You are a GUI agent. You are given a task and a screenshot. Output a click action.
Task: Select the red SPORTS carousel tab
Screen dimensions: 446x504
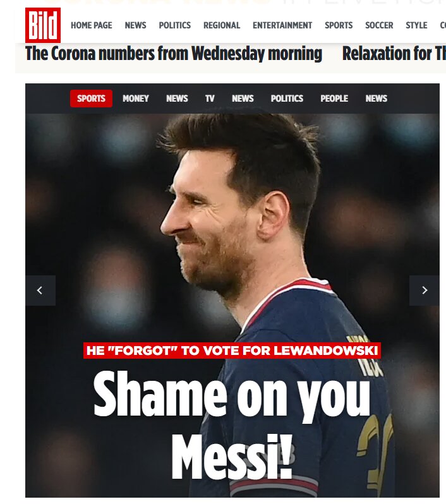tap(91, 99)
